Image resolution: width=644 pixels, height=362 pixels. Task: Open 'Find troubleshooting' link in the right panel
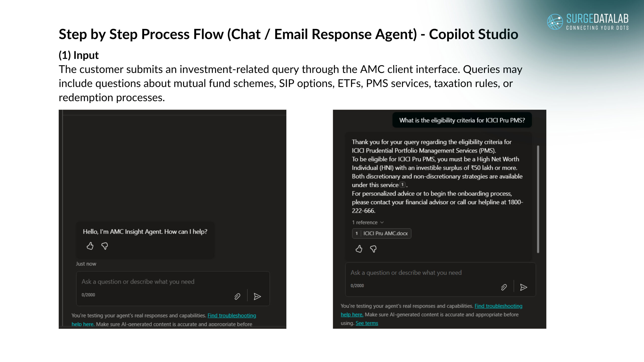(498, 306)
